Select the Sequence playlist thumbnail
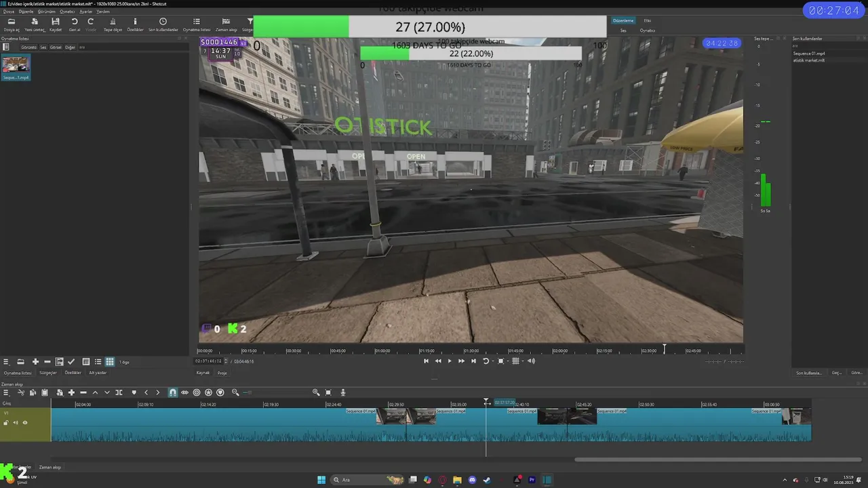 click(16, 68)
